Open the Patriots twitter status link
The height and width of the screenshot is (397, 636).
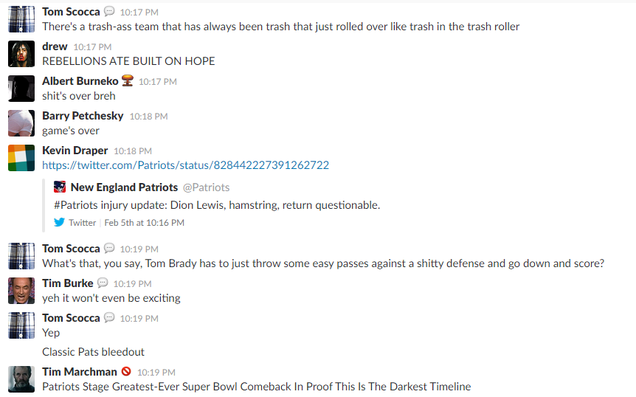185,165
